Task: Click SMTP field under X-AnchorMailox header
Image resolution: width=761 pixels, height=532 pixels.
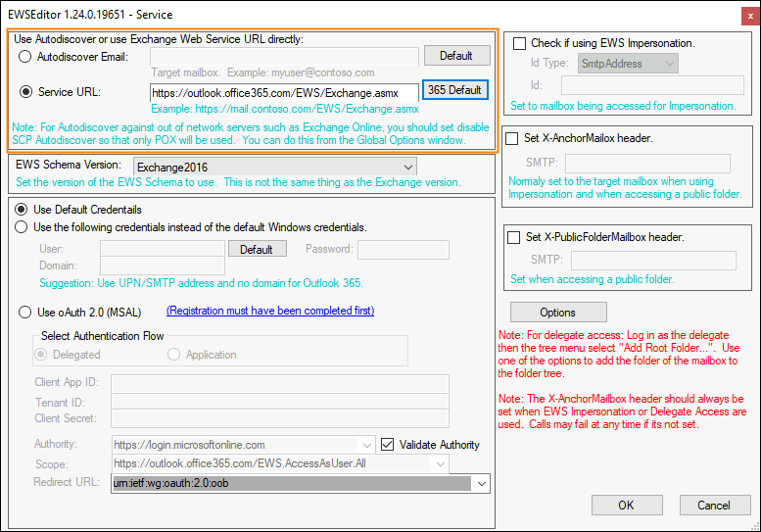Action: tap(648, 164)
